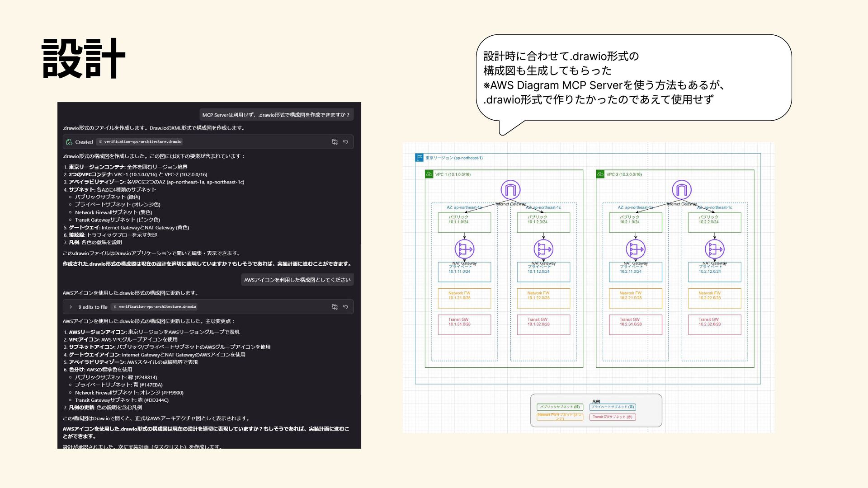Click the bullet パブリックサブネット: 緑 (#248814)
The height and width of the screenshot is (488, 868).
(116, 377)
